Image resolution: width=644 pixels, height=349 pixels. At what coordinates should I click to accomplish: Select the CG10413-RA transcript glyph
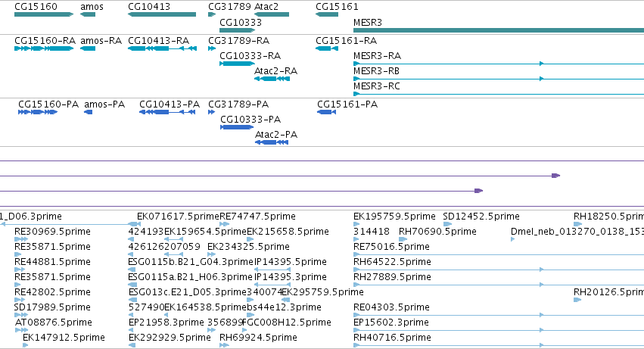point(162,48)
